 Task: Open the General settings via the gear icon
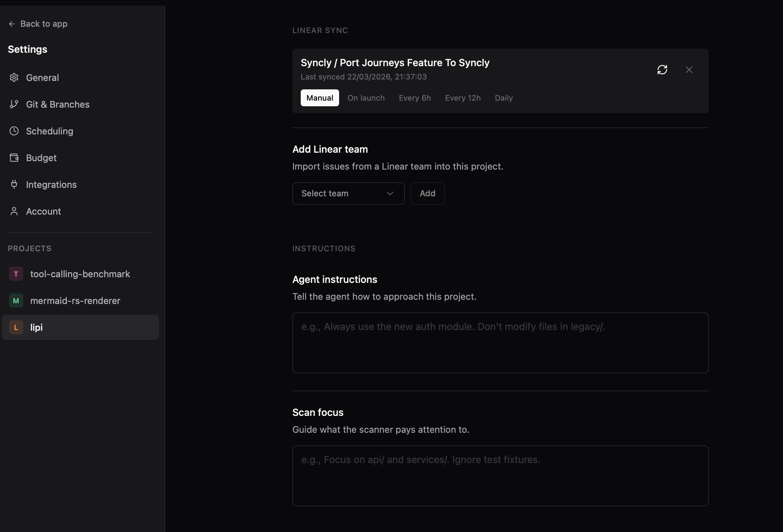[14, 78]
